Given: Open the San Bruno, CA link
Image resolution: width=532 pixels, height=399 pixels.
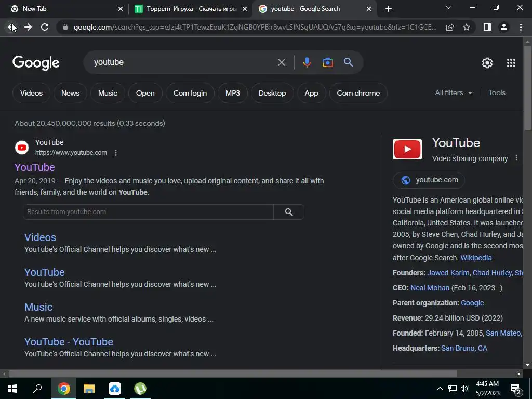Looking at the screenshot, I should point(464,349).
